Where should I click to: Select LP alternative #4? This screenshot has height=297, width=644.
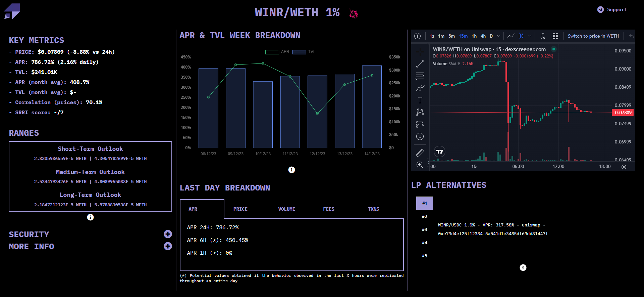[x=425, y=243]
